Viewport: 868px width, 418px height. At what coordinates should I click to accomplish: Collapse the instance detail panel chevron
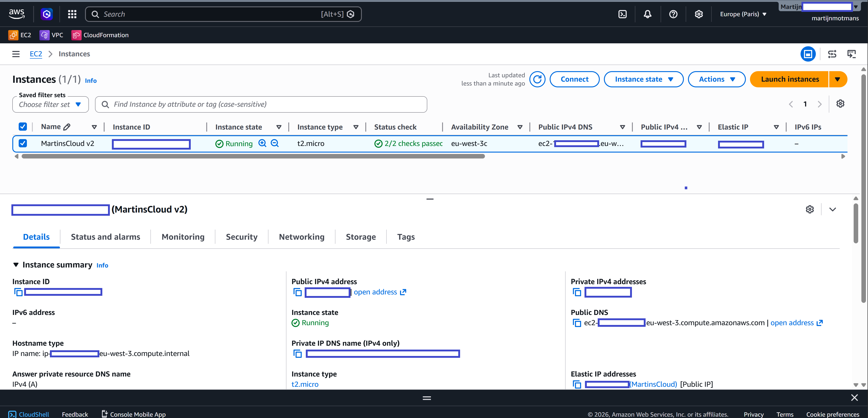tap(832, 209)
